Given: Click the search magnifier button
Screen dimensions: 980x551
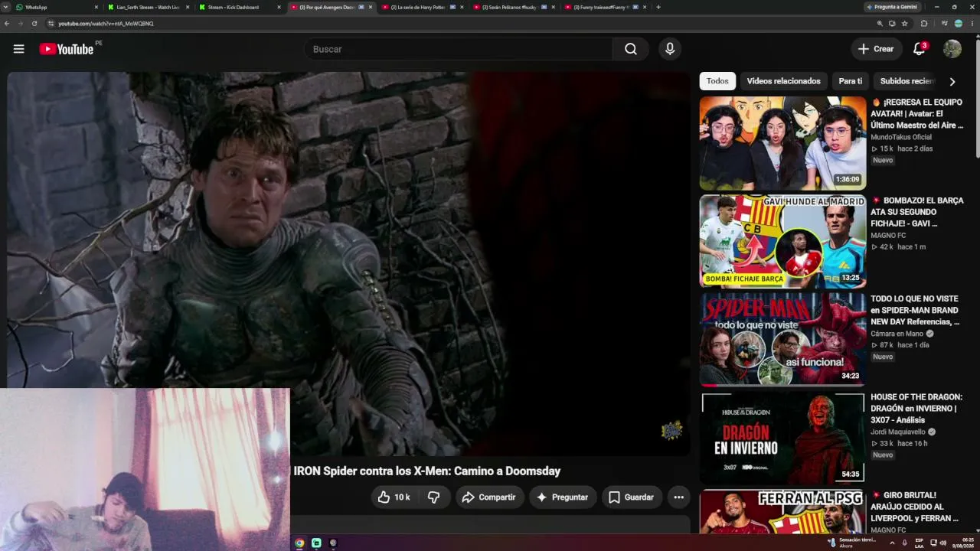Looking at the screenshot, I should [x=631, y=49].
